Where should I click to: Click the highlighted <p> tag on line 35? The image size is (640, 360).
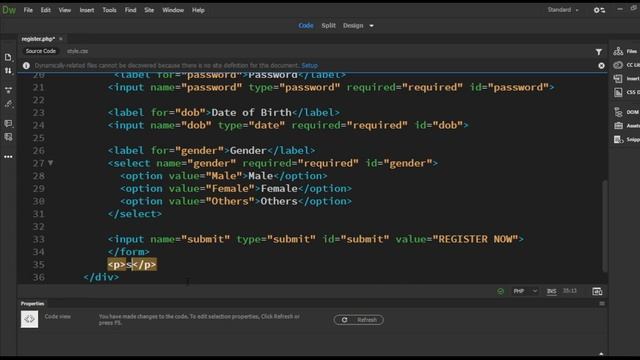coord(117,264)
